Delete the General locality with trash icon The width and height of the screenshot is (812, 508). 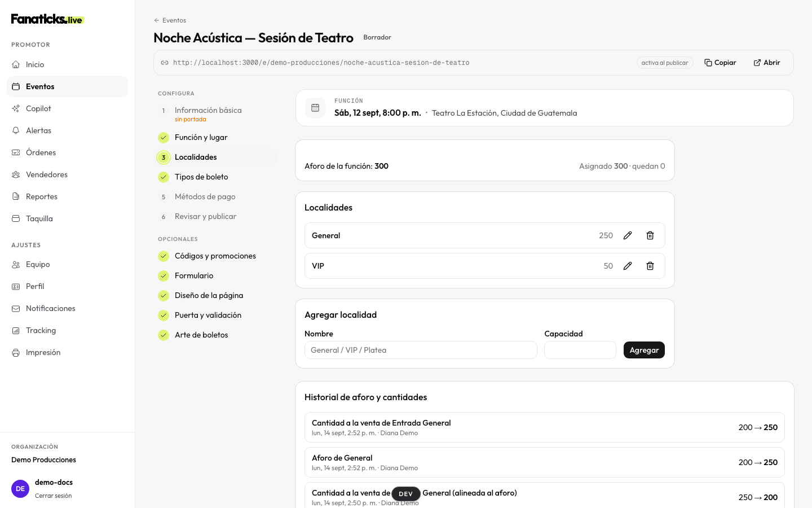(650, 235)
